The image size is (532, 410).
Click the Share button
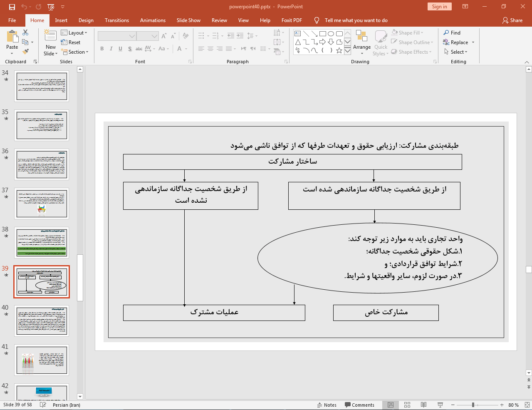click(x=512, y=20)
